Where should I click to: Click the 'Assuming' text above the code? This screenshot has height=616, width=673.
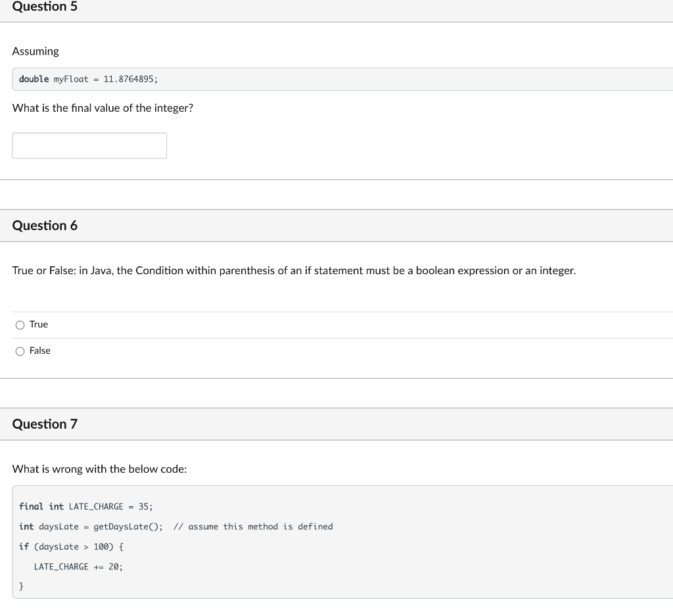pos(35,51)
